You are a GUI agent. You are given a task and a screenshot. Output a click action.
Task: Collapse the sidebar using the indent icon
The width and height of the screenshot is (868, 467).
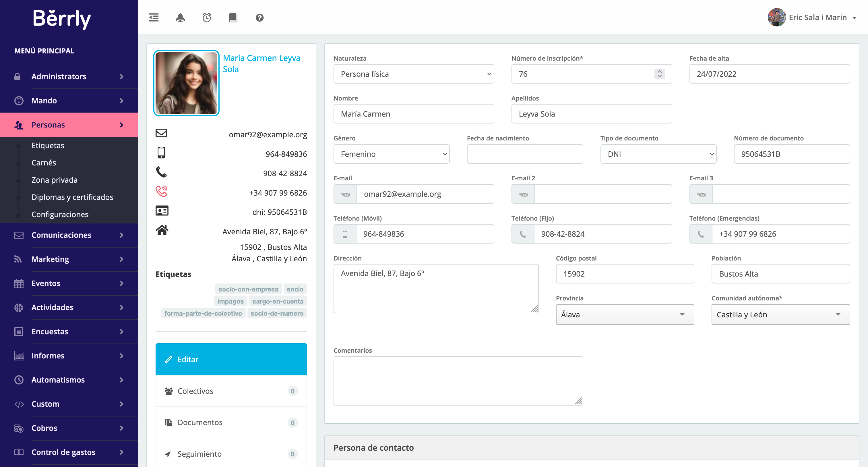[x=154, y=18]
